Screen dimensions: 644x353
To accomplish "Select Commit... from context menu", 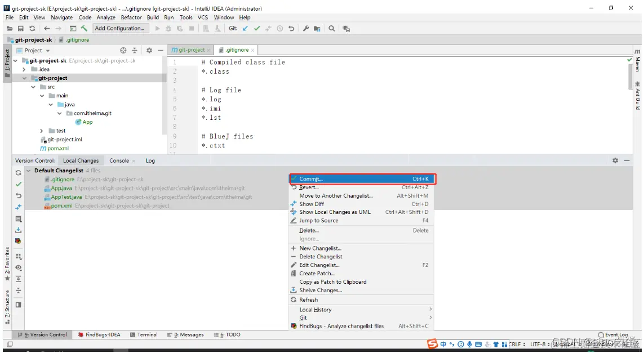I will pyautogui.click(x=361, y=179).
